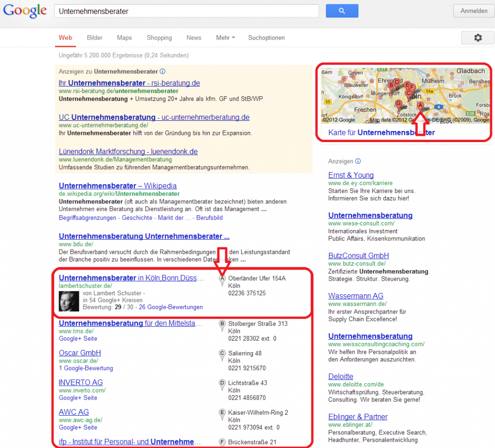Click phone number '02236 375125'
The height and width of the screenshot is (448, 495).
(247, 293)
